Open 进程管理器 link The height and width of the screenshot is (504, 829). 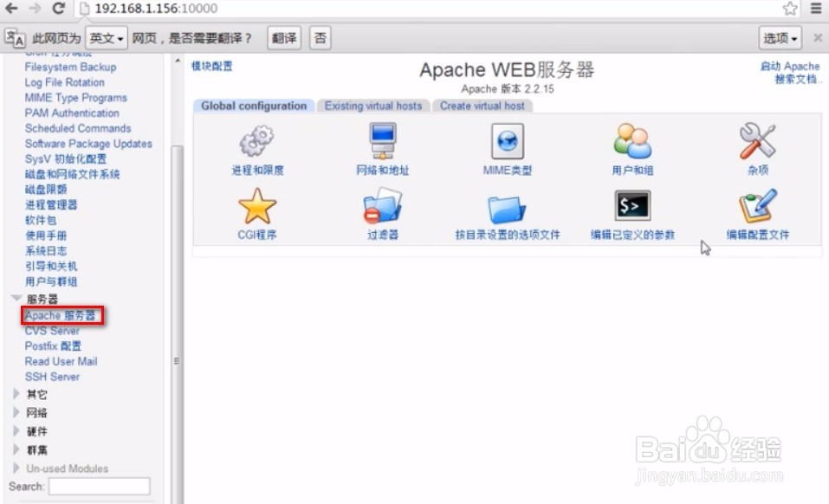51,205
